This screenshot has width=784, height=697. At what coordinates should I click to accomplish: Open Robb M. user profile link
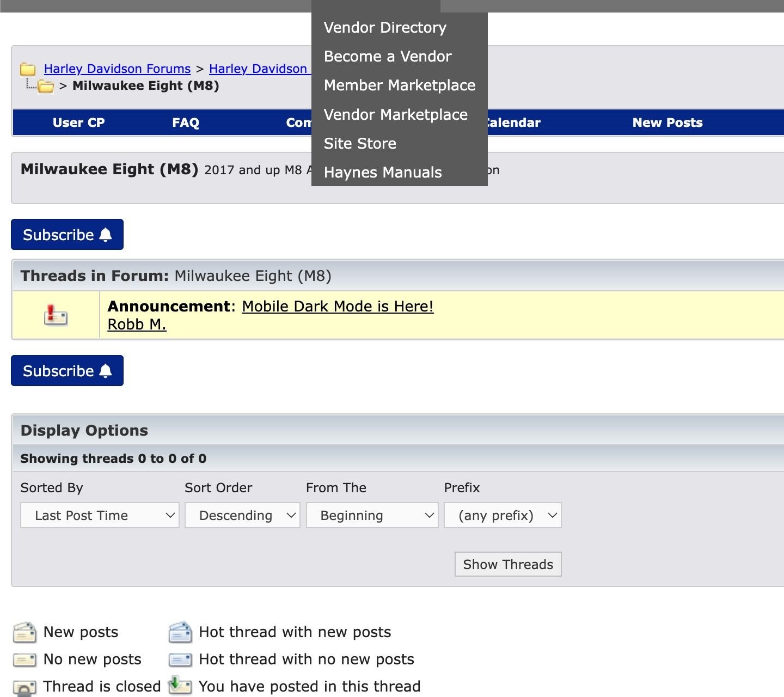click(x=137, y=325)
